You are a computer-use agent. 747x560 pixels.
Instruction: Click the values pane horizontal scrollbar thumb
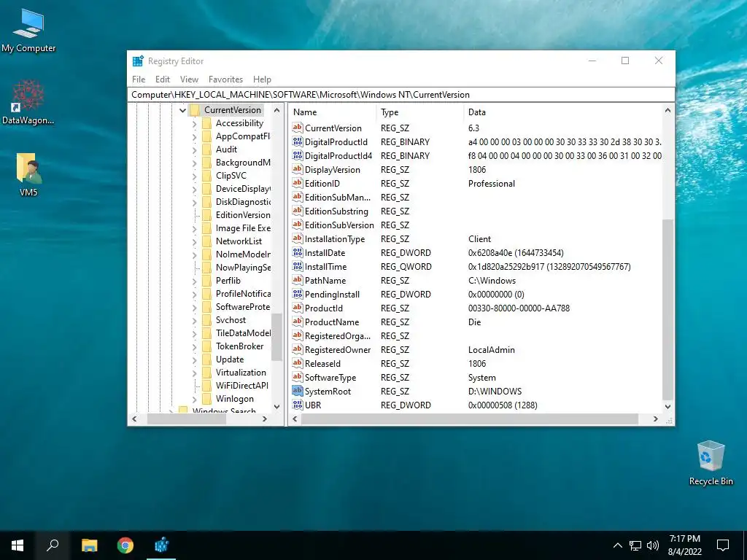tap(469, 419)
